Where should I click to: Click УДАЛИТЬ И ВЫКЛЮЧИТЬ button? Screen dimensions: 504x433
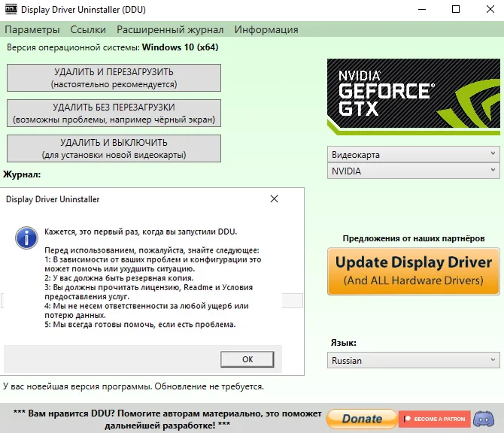114,148
